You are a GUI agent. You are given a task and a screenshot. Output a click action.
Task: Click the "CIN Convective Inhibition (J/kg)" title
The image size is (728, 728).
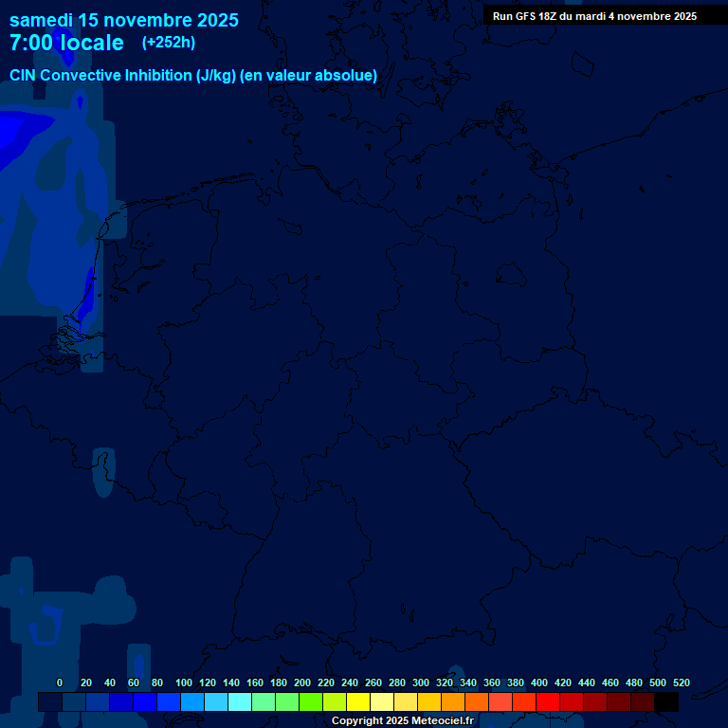pyautogui.click(x=123, y=75)
